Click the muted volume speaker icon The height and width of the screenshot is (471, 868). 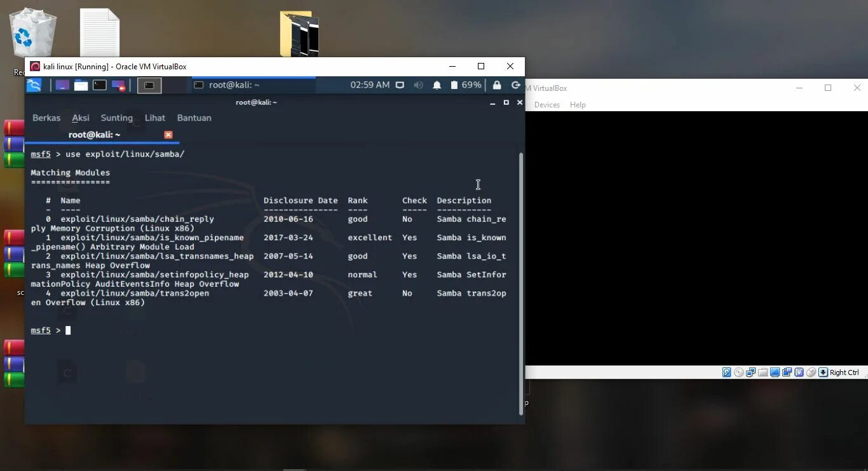418,85
